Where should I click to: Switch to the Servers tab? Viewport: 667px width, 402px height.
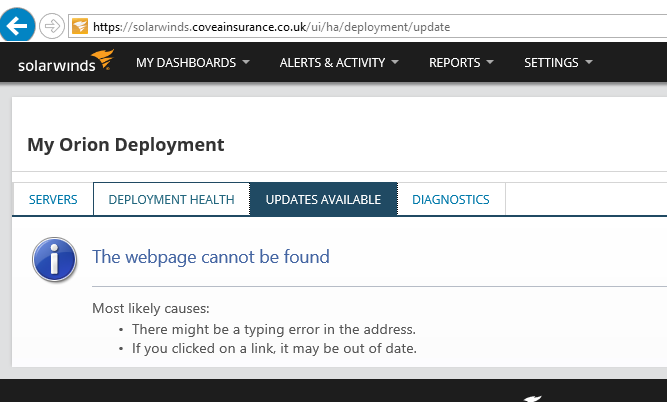click(x=53, y=199)
